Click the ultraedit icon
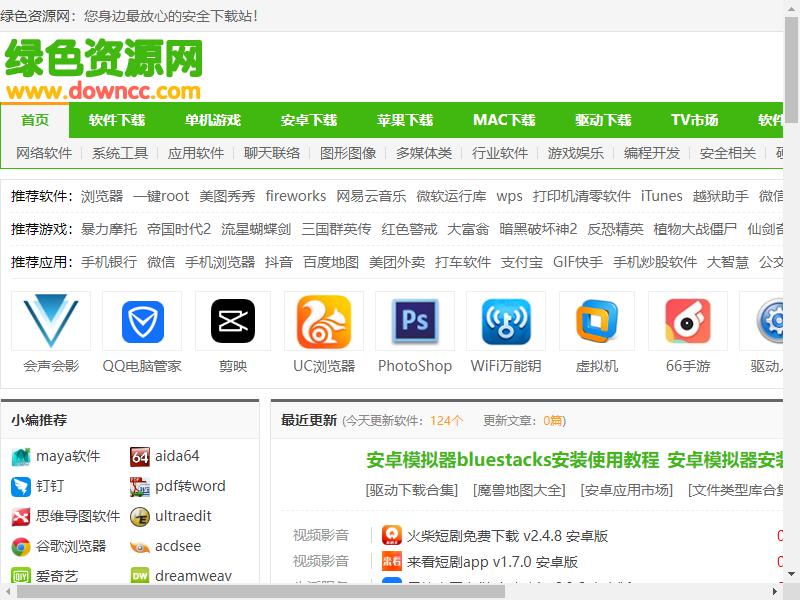 pyautogui.click(x=140, y=517)
